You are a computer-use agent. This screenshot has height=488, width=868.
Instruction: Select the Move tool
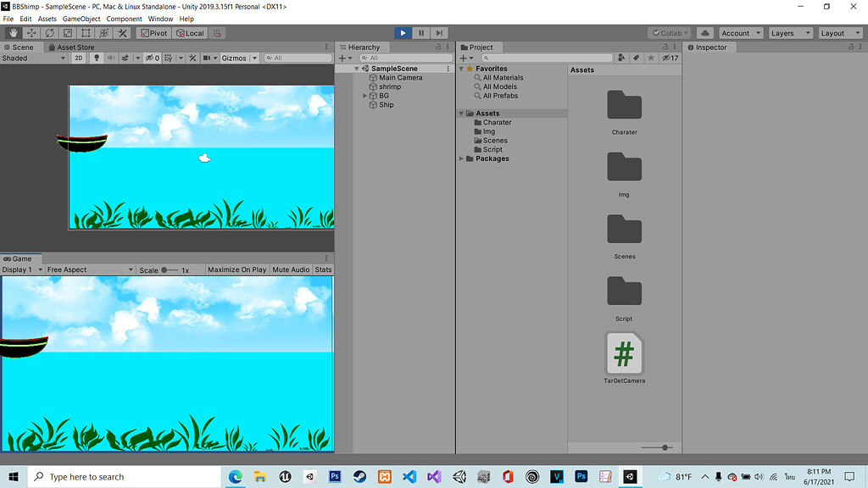pos(31,32)
